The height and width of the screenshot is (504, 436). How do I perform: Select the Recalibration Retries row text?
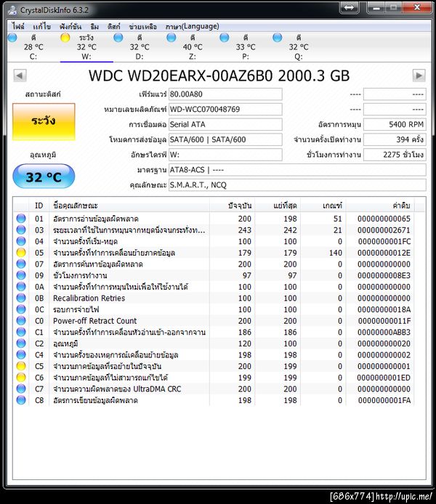[89, 298]
